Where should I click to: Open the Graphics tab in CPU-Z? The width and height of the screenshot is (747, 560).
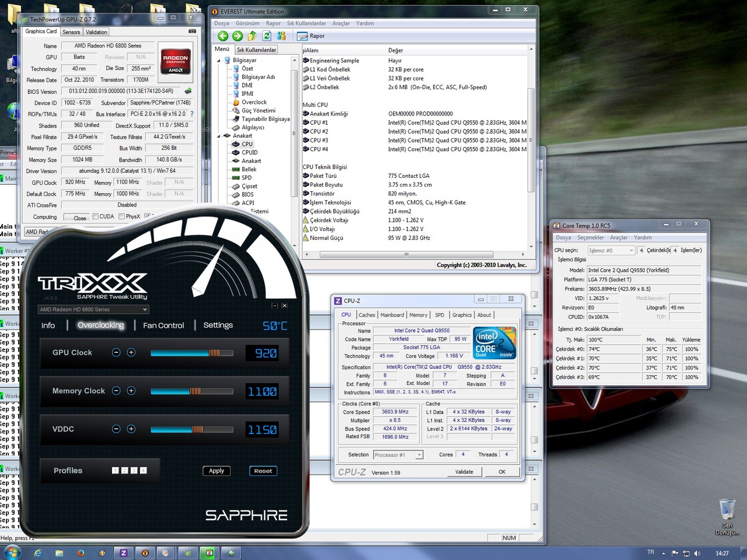(462, 315)
